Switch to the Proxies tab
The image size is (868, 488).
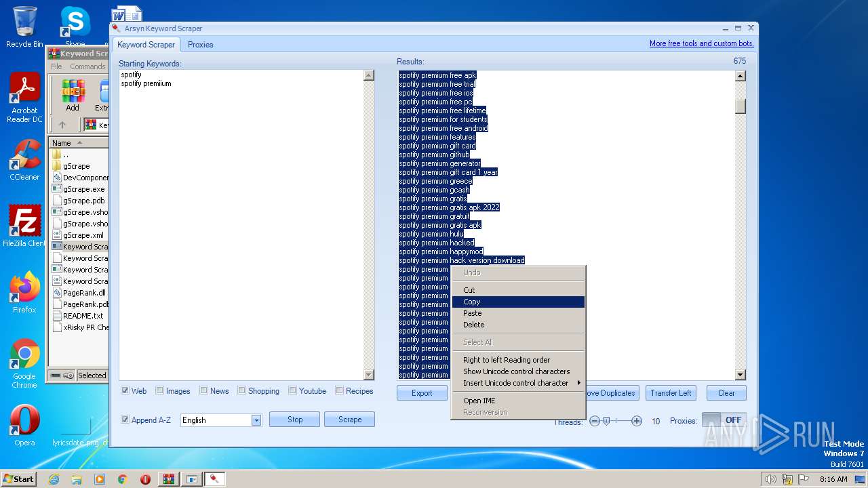pyautogui.click(x=201, y=45)
